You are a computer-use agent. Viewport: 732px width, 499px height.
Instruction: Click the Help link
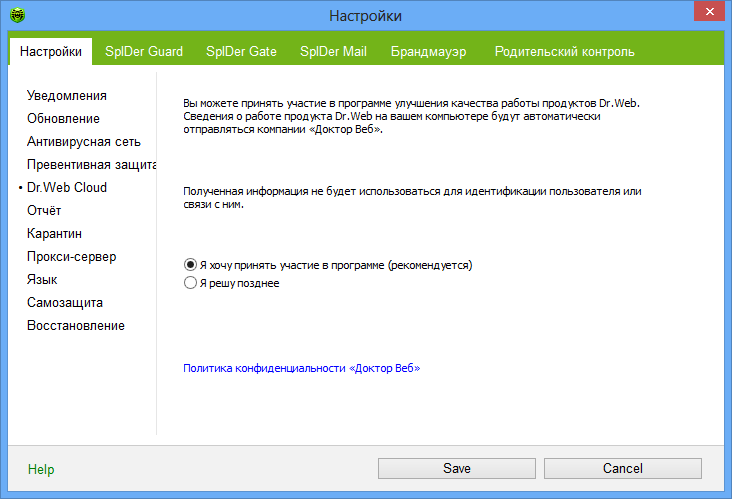click(x=41, y=469)
